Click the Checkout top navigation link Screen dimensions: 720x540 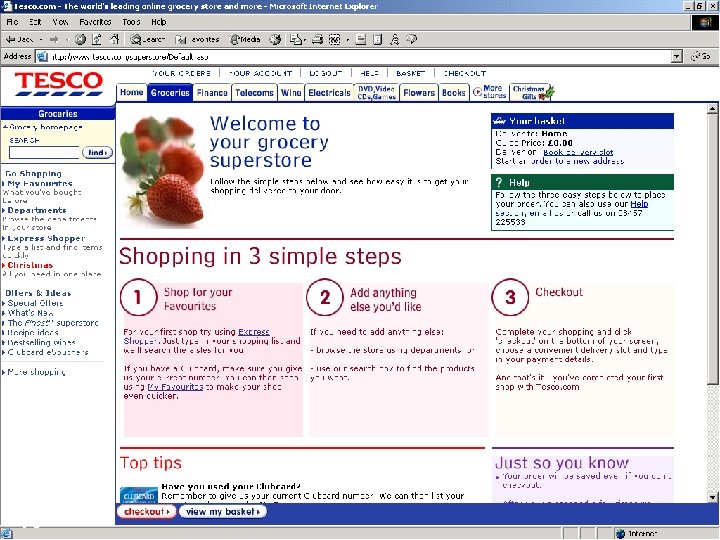pos(464,73)
